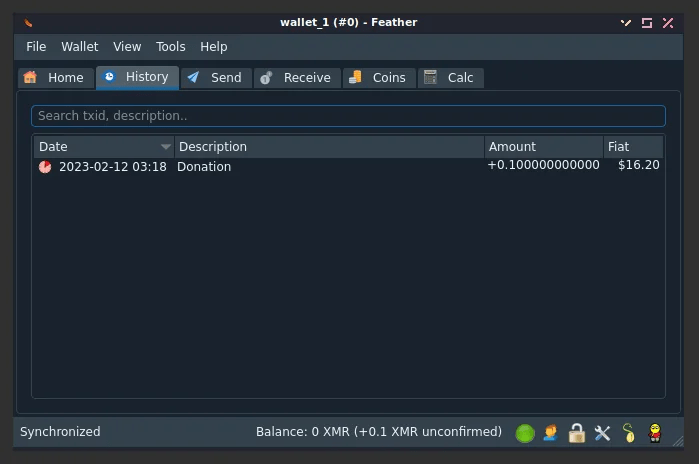Switch to the Coins tab
Image resolution: width=699 pixels, height=464 pixels.
[379, 78]
